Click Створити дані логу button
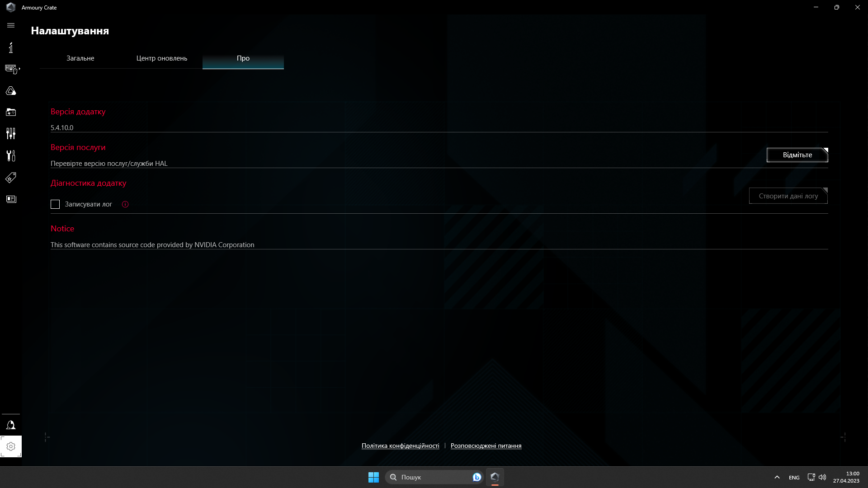 tap(788, 196)
